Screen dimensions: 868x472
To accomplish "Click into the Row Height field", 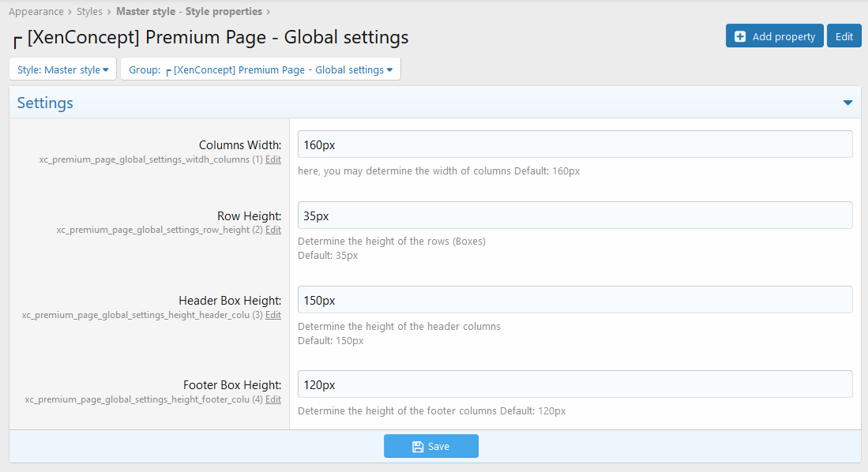I will point(575,215).
